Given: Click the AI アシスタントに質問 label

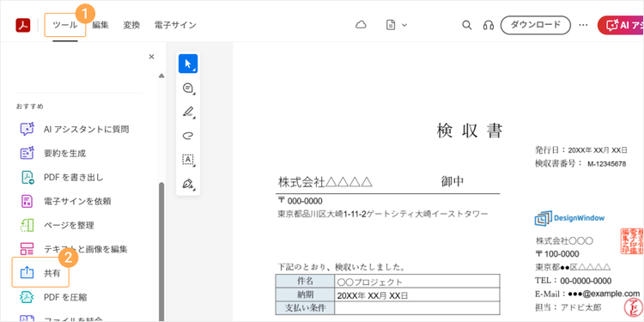Looking at the screenshot, I should (86, 130).
